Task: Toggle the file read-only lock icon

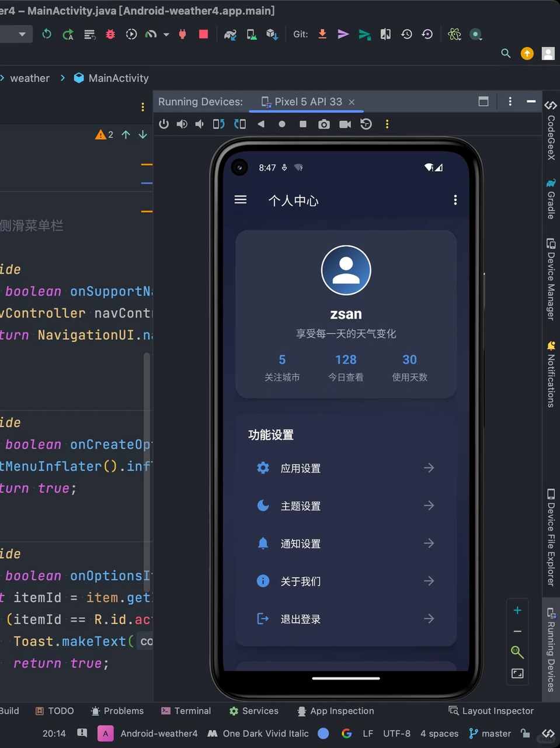Action: [526, 733]
